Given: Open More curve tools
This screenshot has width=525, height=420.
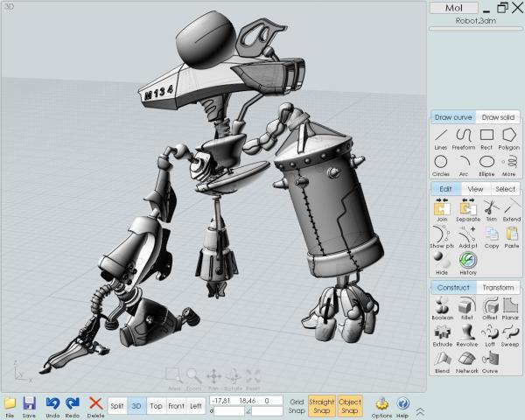Looking at the screenshot, I should (508, 166).
